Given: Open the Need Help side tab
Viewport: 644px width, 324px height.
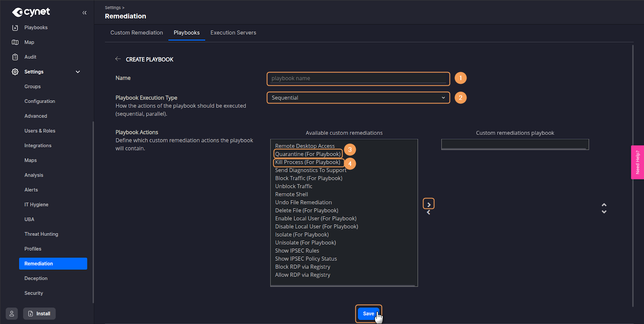Looking at the screenshot, I should click(637, 162).
